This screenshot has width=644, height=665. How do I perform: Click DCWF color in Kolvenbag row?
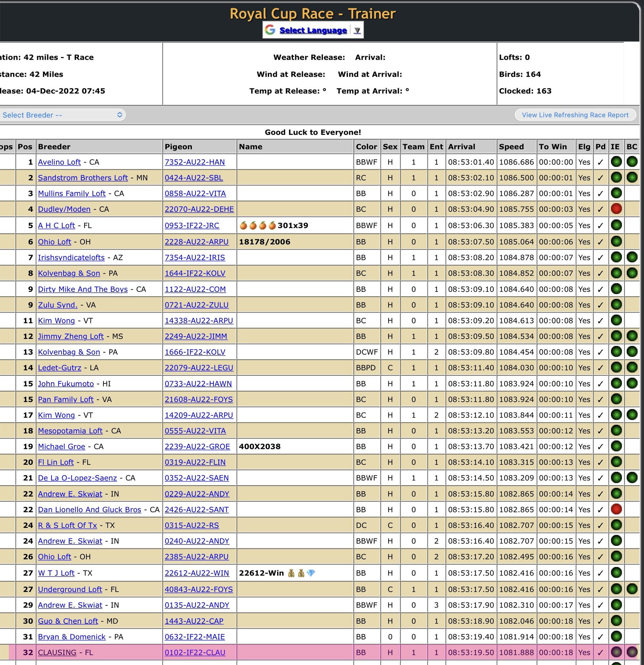pyautogui.click(x=367, y=352)
